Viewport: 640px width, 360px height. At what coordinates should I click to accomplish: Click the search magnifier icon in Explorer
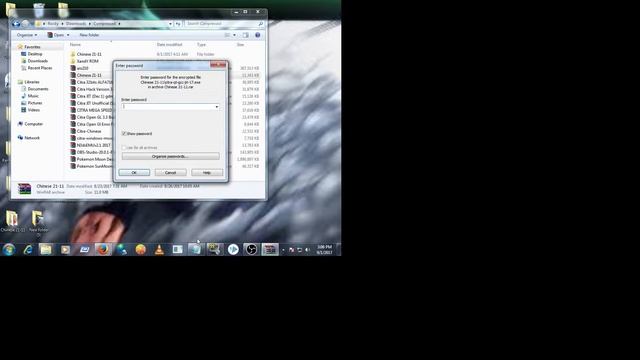coord(260,24)
